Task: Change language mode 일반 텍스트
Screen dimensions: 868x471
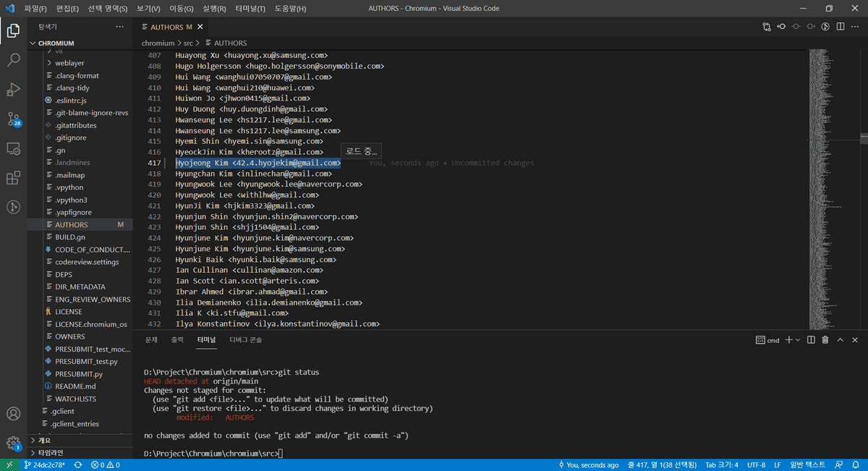Action: coord(807,464)
